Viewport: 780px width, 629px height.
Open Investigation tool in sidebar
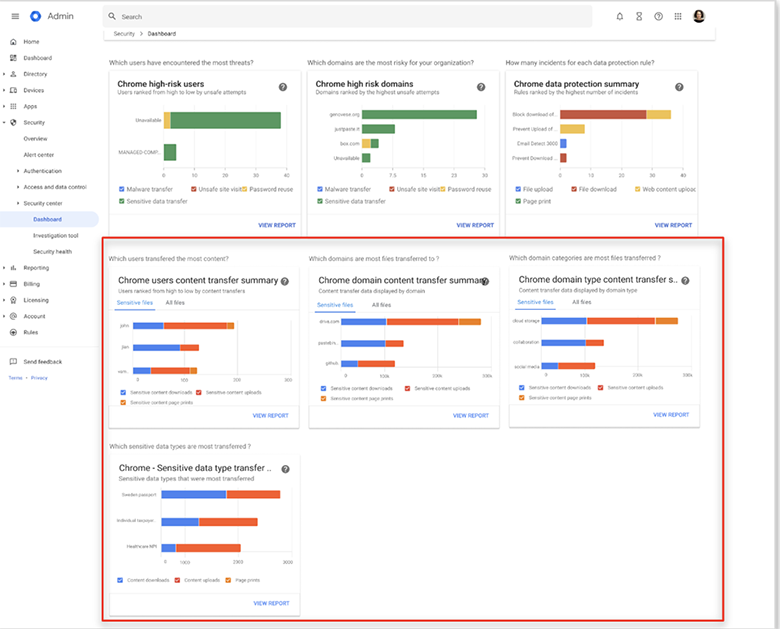point(56,235)
